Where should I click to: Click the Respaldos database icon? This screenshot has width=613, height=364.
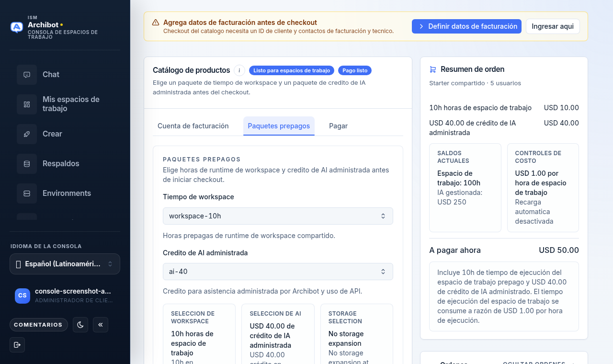(27, 164)
